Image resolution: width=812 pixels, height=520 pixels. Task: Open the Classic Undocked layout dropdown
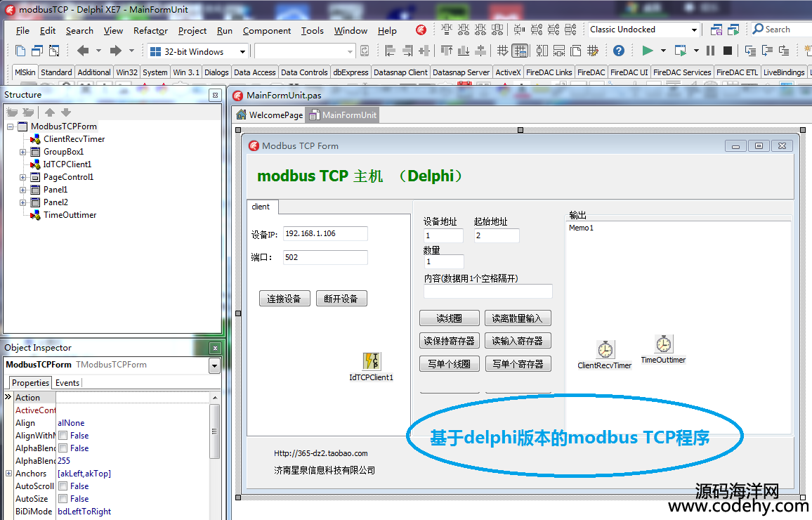click(694, 30)
